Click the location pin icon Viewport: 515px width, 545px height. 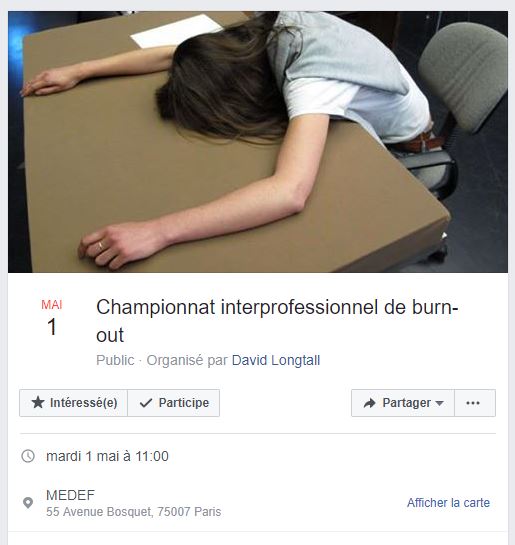click(28, 503)
